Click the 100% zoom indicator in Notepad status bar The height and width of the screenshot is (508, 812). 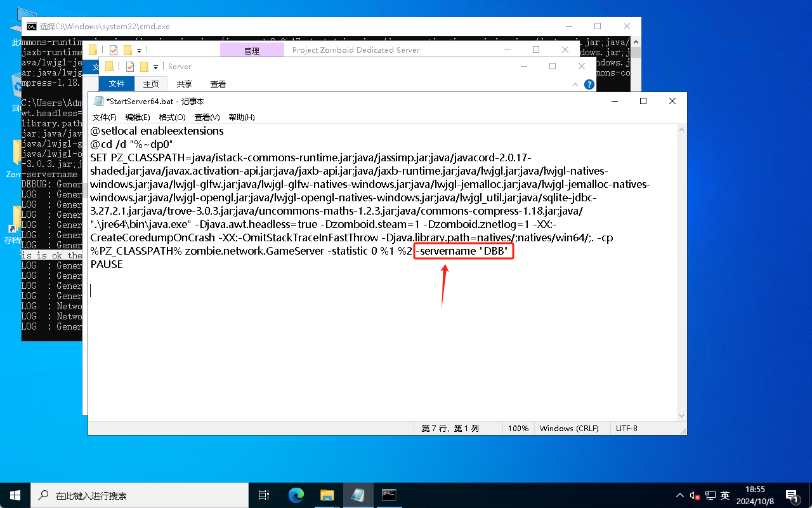pyautogui.click(x=518, y=429)
